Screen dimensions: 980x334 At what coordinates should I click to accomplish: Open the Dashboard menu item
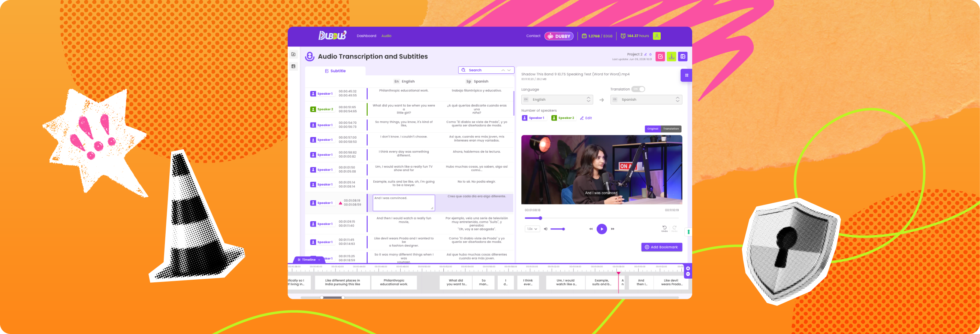click(x=367, y=36)
